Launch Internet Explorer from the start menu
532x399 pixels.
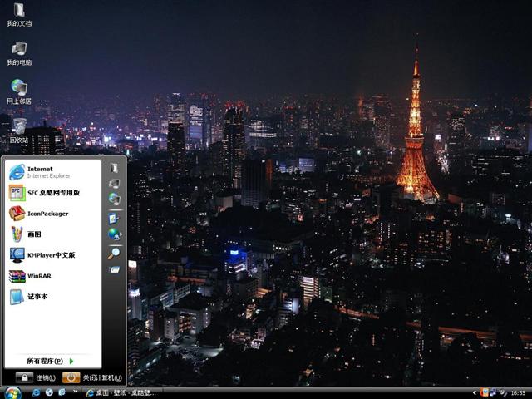[52, 172]
